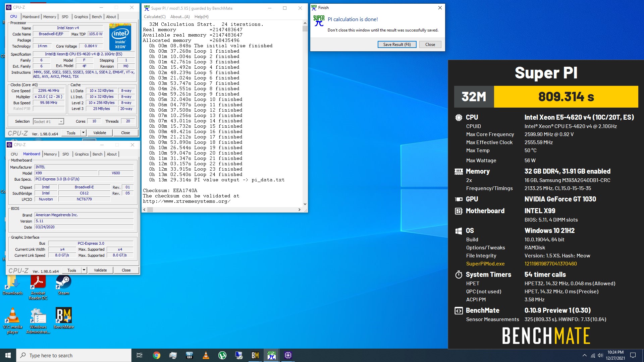This screenshot has width=644, height=362.
Task: Open the Calculate menu in Super PI
Action: coord(155,17)
